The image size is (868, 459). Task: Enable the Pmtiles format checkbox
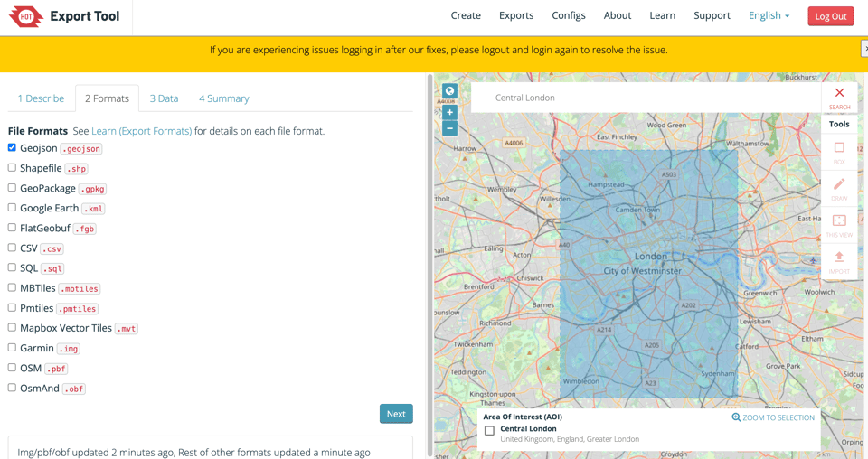pyautogui.click(x=12, y=307)
